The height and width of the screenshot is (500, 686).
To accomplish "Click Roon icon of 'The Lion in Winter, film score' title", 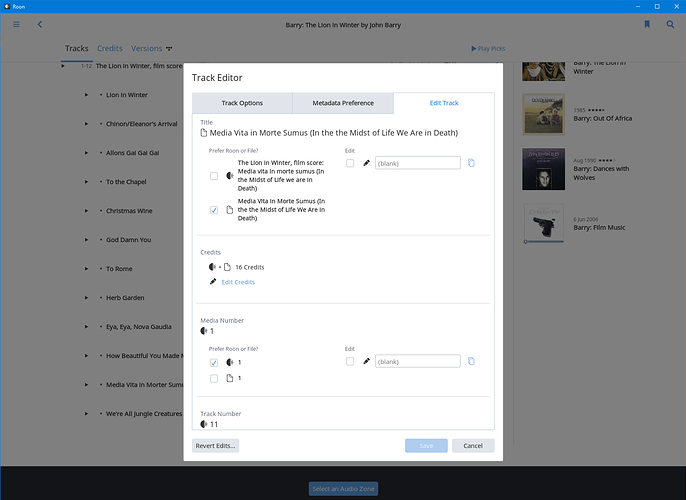I will [x=230, y=175].
